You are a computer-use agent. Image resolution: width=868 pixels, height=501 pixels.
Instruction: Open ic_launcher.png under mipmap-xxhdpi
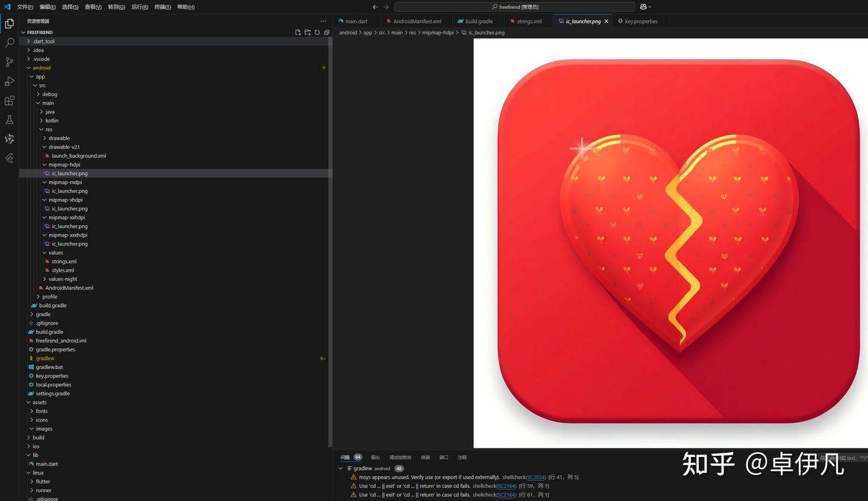[69, 226]
